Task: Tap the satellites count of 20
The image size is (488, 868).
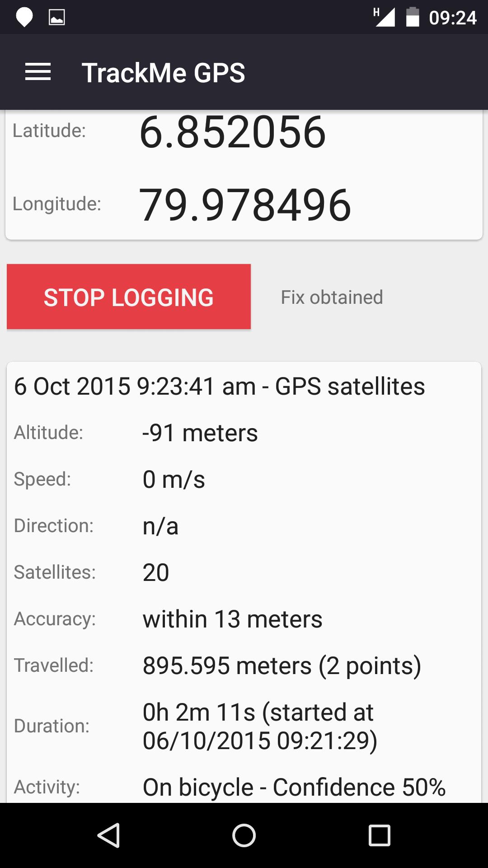Action: tap(156, 572)
